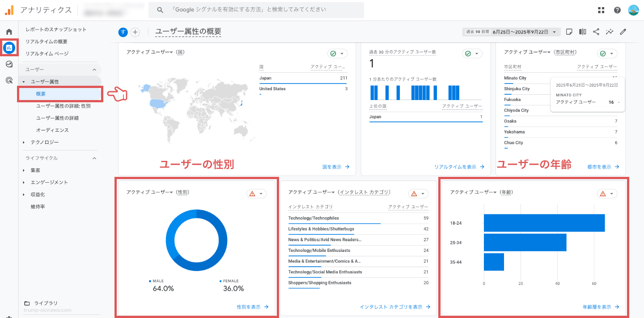
Task: Open the Help question mark icon
Action: [x=617, y=10]
